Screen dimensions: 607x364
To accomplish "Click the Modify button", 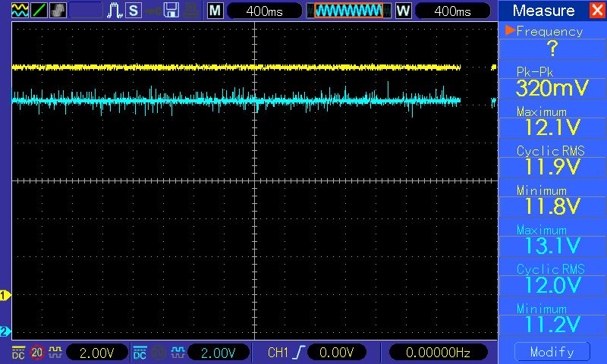I will tap(552, 352).
